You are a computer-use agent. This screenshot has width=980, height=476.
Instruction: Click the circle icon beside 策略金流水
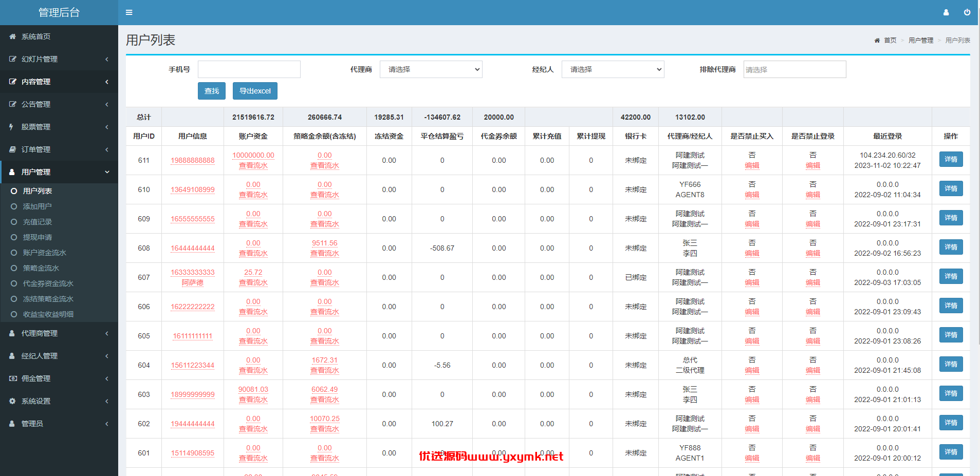pos(14,268)
